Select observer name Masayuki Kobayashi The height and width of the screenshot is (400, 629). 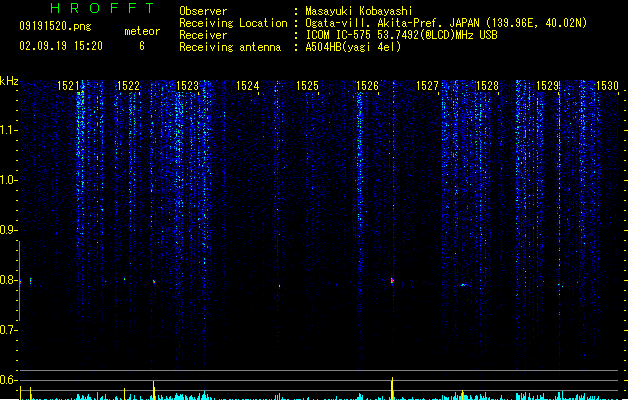[x=359, y=11]
